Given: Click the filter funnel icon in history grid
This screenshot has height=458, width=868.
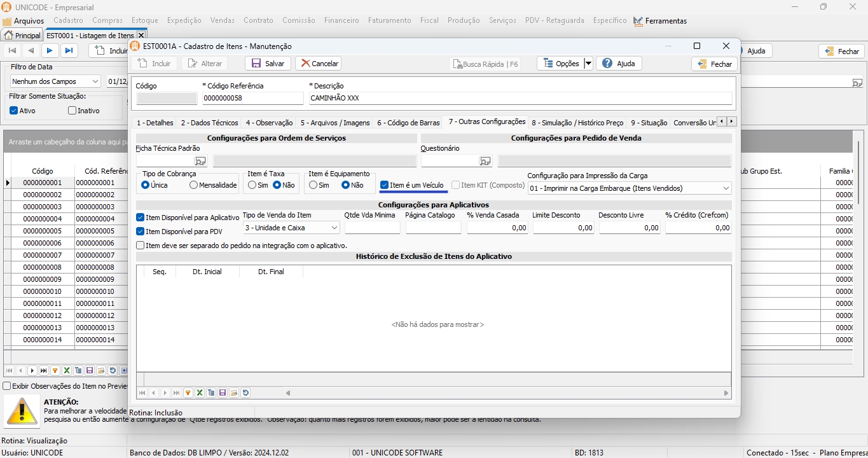Looking at the screenshot, I should (188, 393).
